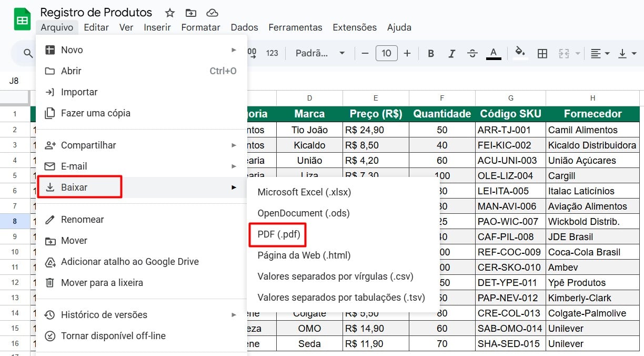The image size is (644, 356).
Task: Download as Microsoft Excel (.xlsx)
Action: [343, 192]
